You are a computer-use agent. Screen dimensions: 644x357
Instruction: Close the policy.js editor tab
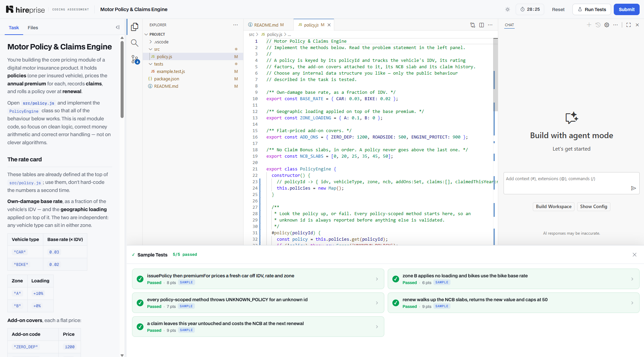click(x=329, y=25)
